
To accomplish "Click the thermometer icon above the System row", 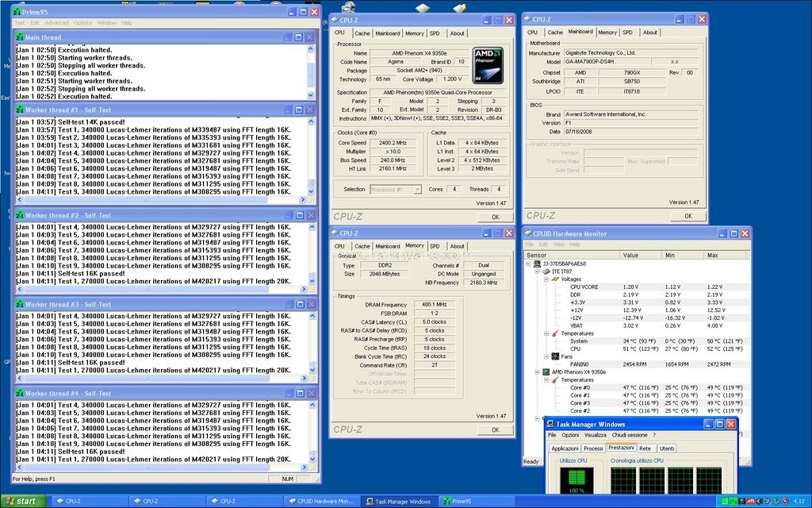I will click(555, 333).
